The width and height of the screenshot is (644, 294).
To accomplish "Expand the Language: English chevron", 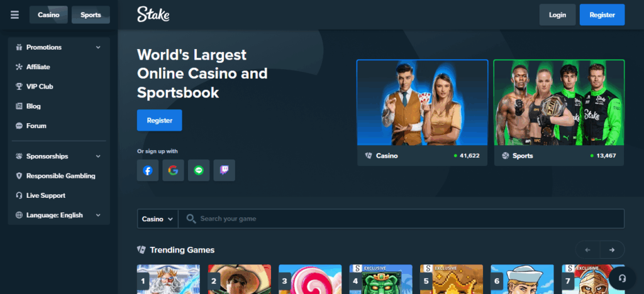I will (98, 215).
